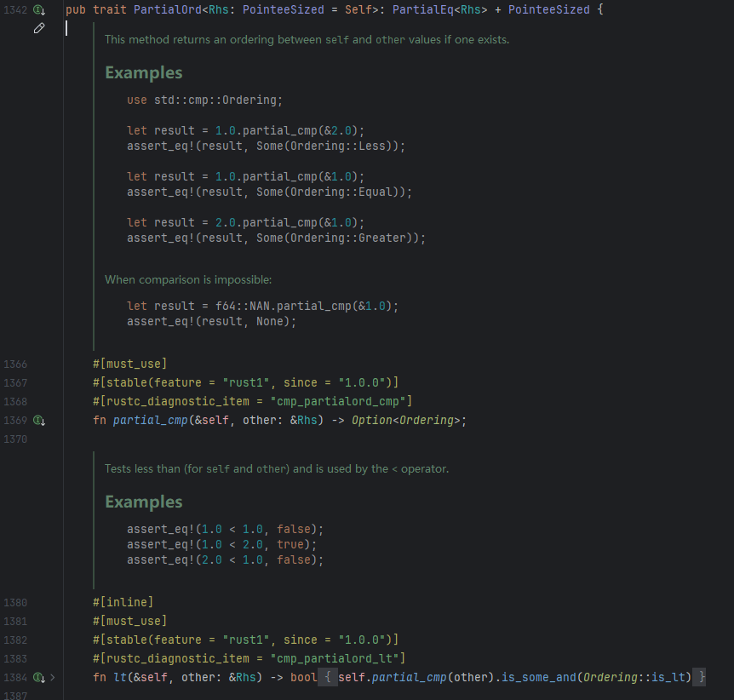Click the f64::NAN.partial_cmp example line
734x700 pixels.
click(x=262, y=306)
